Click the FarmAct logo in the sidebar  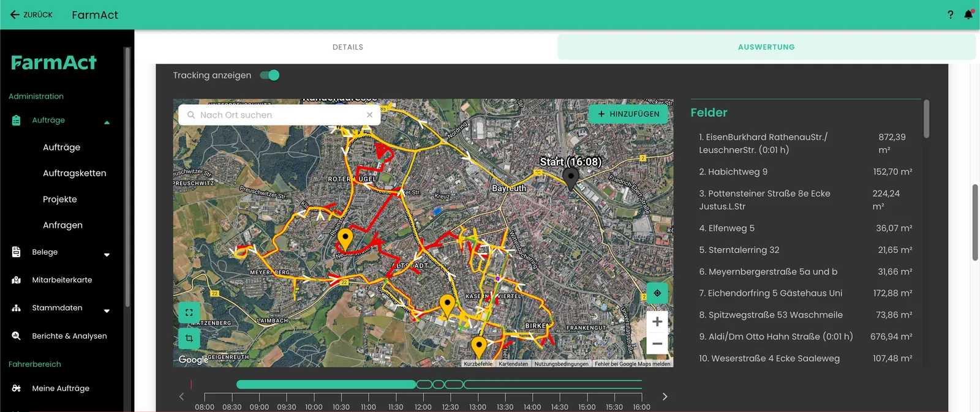(x=54, y=62)
